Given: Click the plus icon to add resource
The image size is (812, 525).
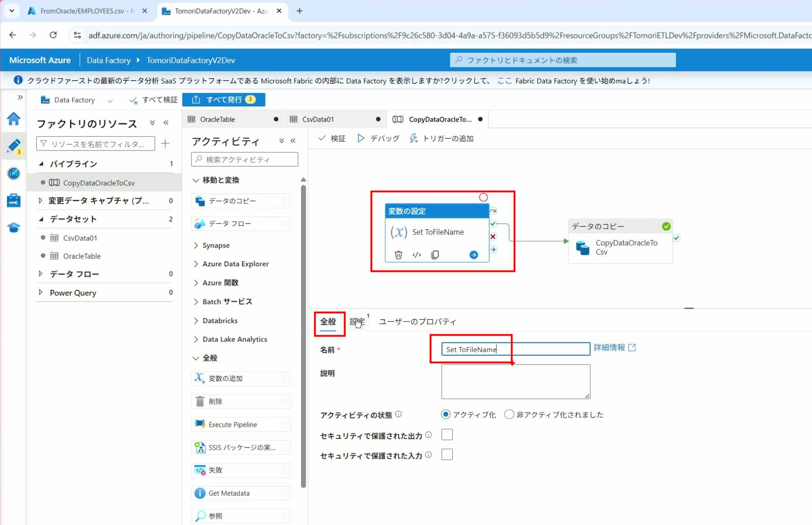Looking at the screenshot, I should (x=166, y=144).
